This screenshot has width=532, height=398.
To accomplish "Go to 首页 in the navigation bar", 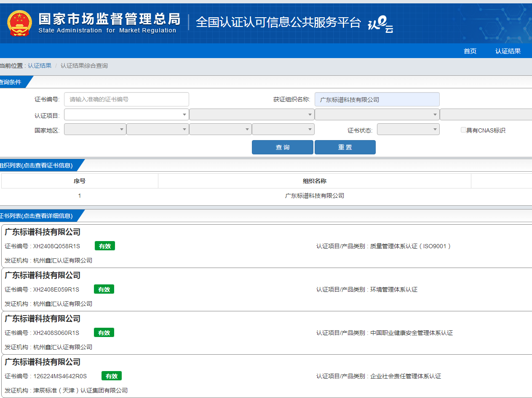I will click(x=470, y=51).
